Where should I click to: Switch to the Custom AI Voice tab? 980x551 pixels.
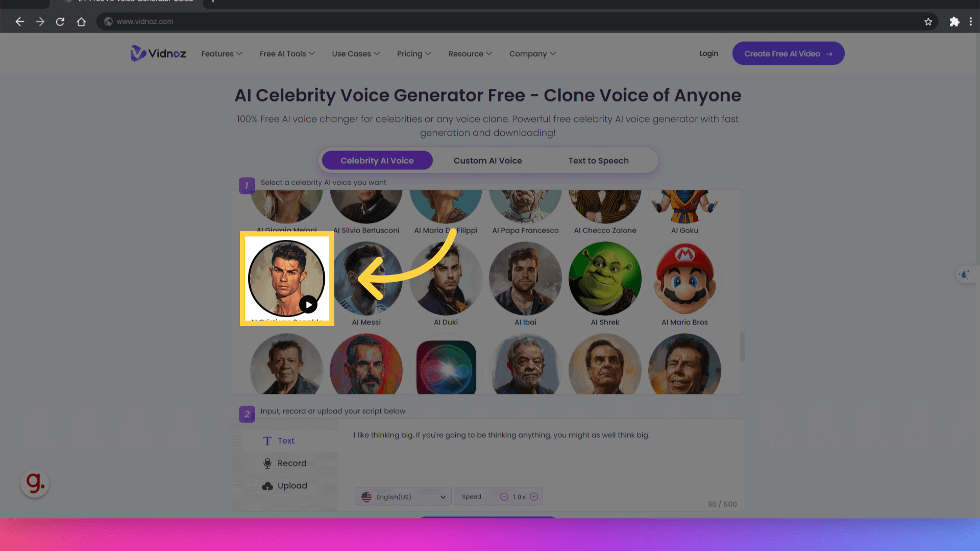[488, 160]
